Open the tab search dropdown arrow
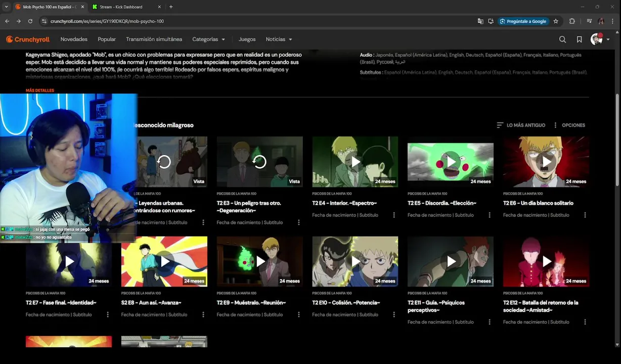This screenshot has height=364, width=621. click(x=6, y=7)
